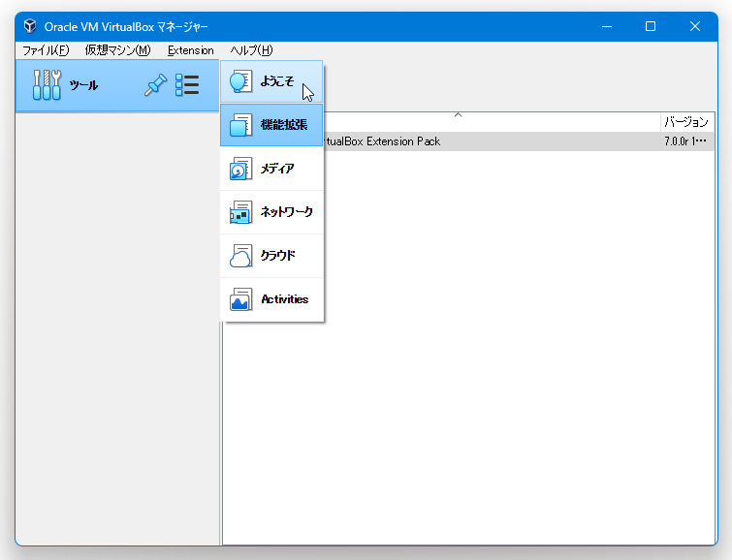Choose メディア from the tools popup
This screenshot has width=732, height=560.
point(271,169)
